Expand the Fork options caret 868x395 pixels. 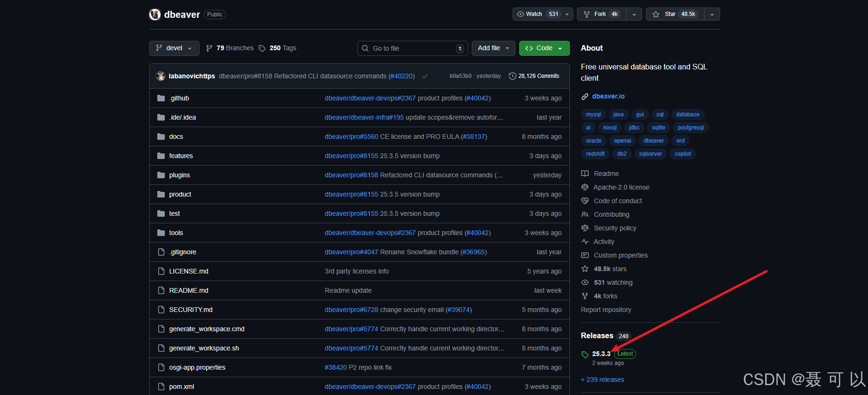(x=634, y=15)
